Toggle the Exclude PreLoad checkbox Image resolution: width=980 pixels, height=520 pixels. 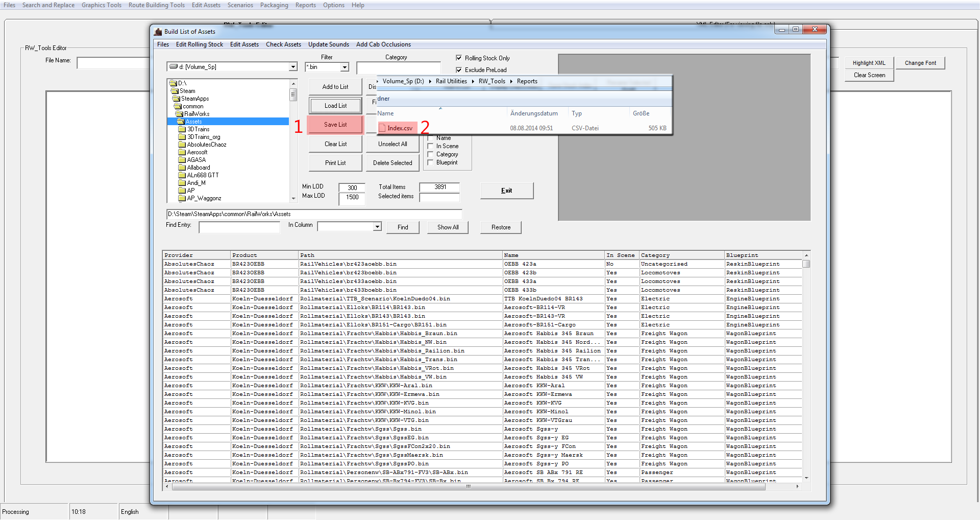pyautogui.click(x=459, y=70)
